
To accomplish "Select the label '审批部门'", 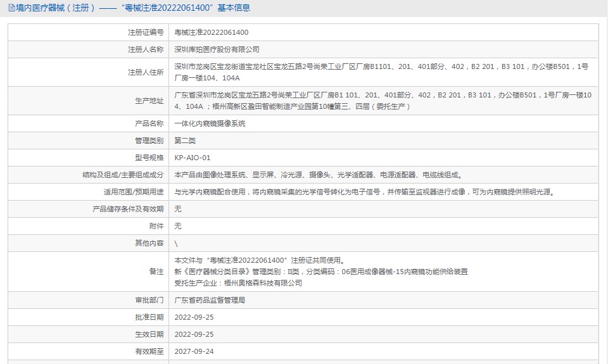I will tap(149, 300).
